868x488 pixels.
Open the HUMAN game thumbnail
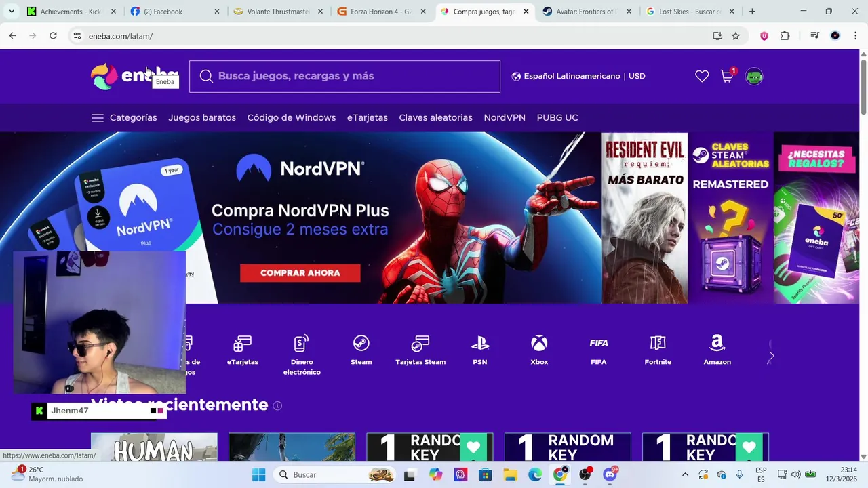(154, 447)
